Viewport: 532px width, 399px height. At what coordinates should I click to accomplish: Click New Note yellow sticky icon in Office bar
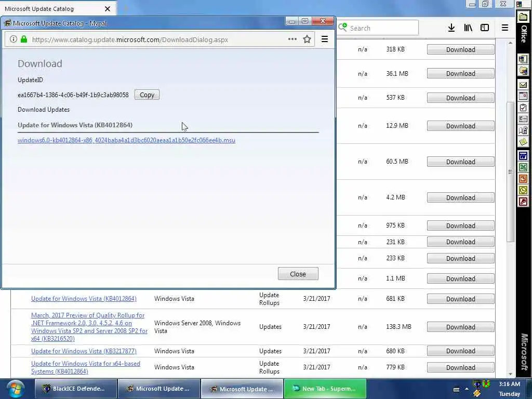tap(523, 142)
